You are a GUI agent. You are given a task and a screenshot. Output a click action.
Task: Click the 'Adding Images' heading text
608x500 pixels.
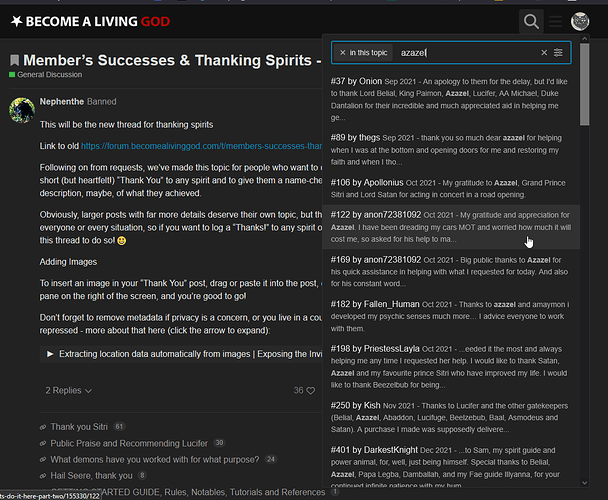68,262
